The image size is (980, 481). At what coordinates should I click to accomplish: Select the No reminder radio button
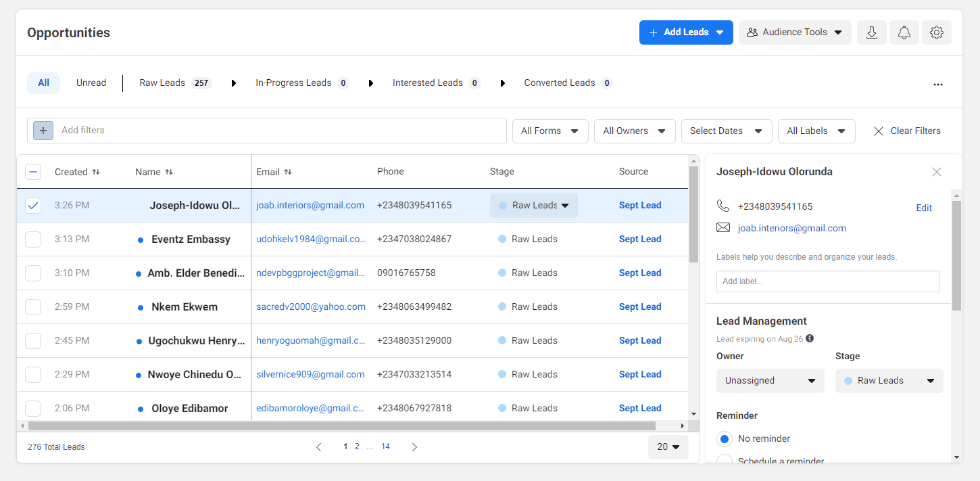[725, 439]
